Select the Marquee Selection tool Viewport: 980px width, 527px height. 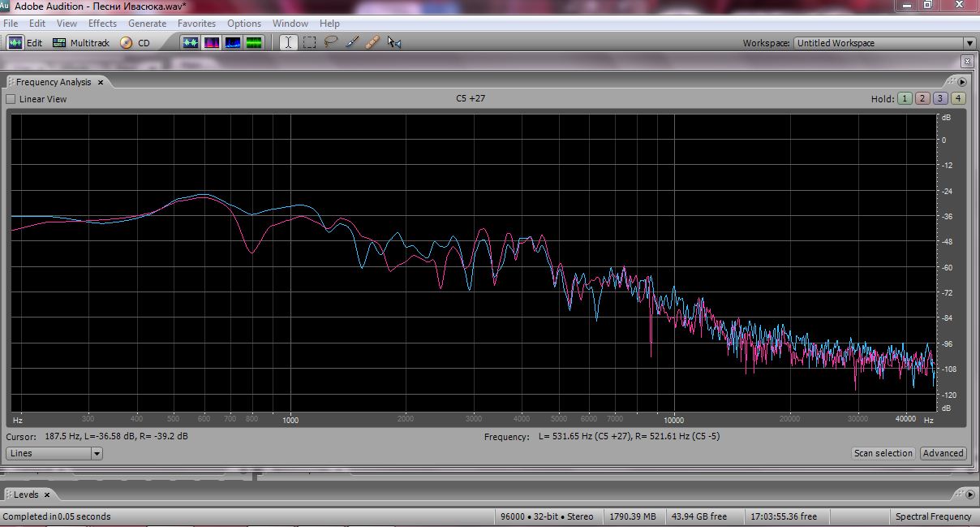309,43
